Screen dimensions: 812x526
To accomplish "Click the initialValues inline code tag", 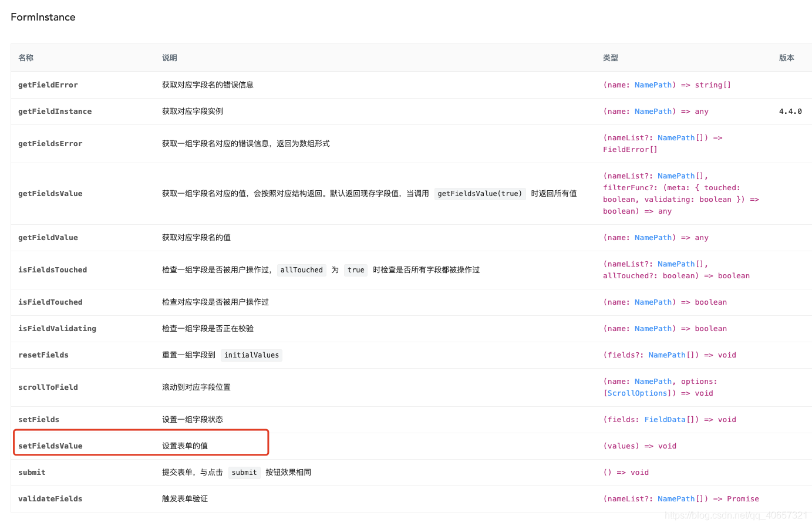I will (251, 355).
